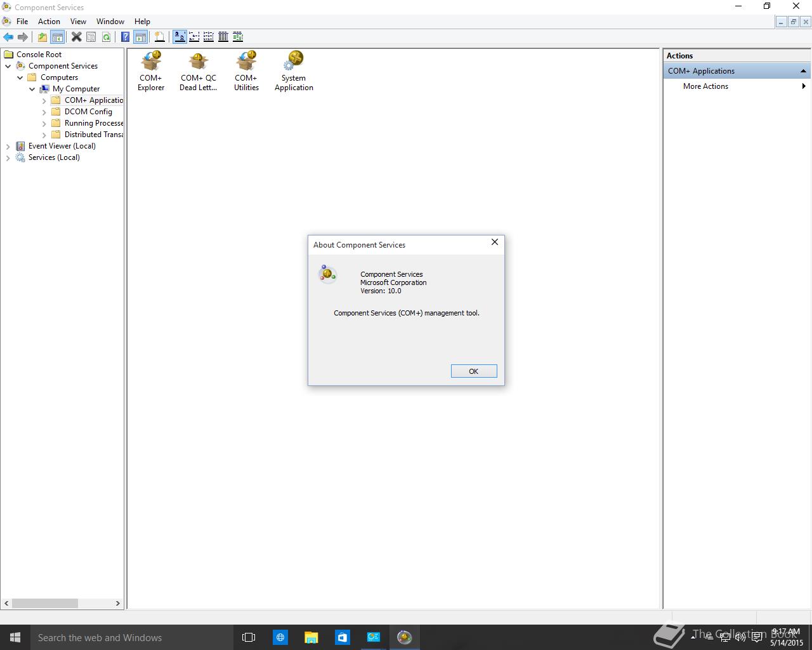Open the Store from the taskbar
812x650 pixels.
(342, 637)
